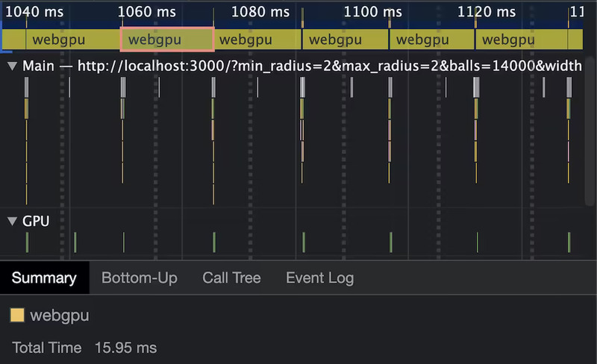Show the Event Log tab
Screen dimensions: 597x364
coord(319,278)
